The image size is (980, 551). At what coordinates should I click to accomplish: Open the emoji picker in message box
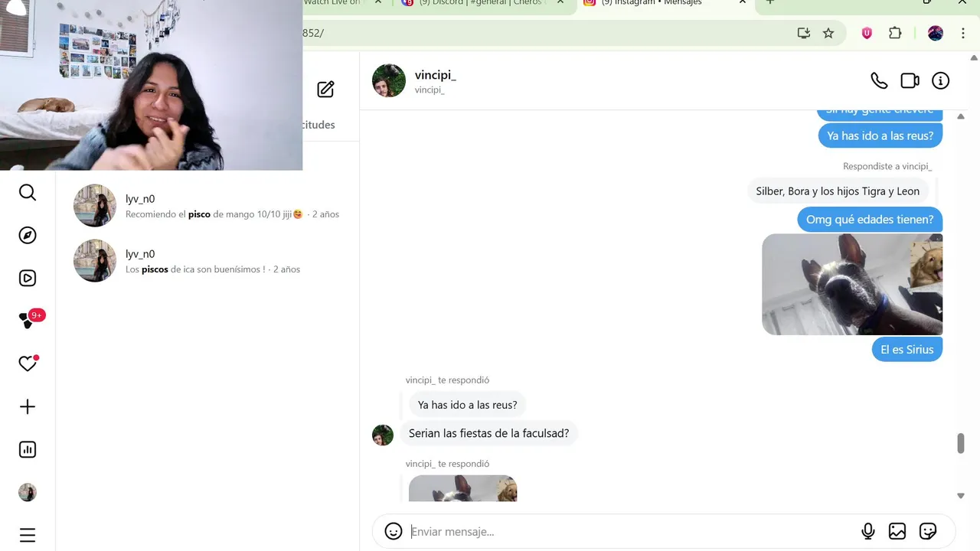[x=394, y=531]
